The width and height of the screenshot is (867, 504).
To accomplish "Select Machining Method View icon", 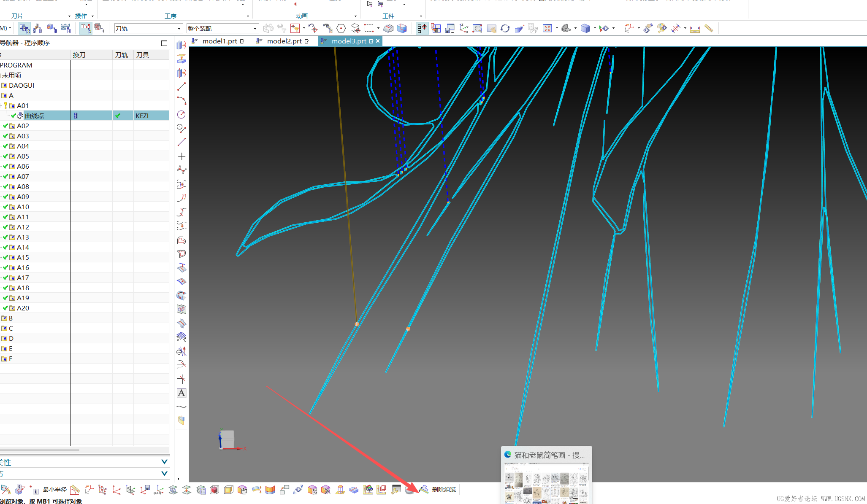I will click(65, 28).
